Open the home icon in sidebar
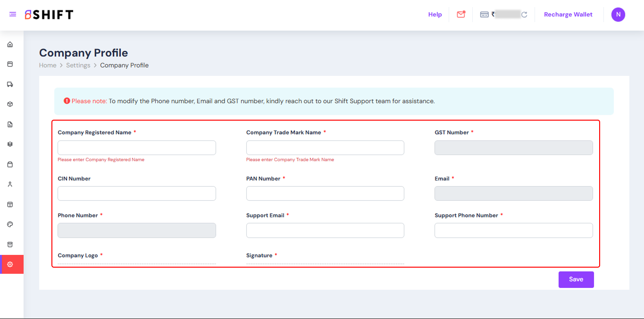Screen dimensions: 644x319 point(10,45)
